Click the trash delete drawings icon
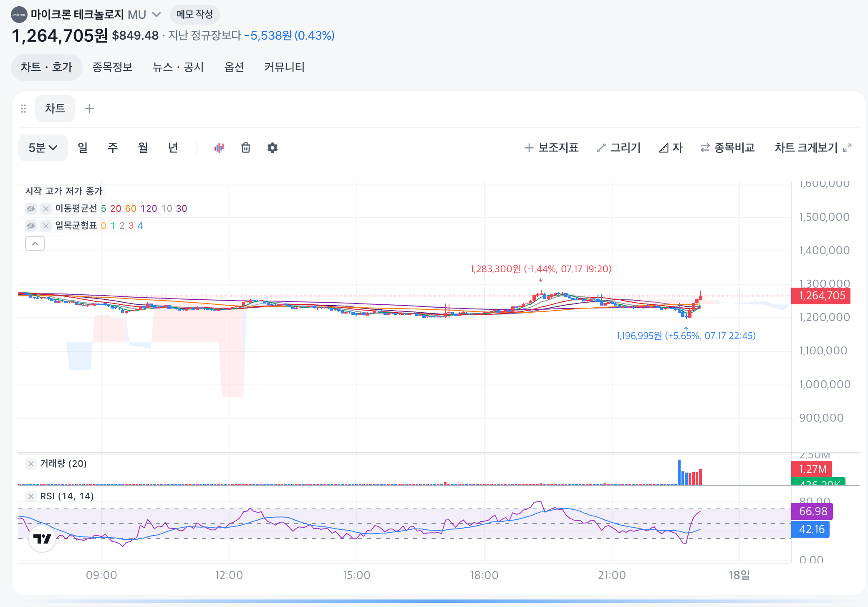868x607 pixels. point(246,148)
